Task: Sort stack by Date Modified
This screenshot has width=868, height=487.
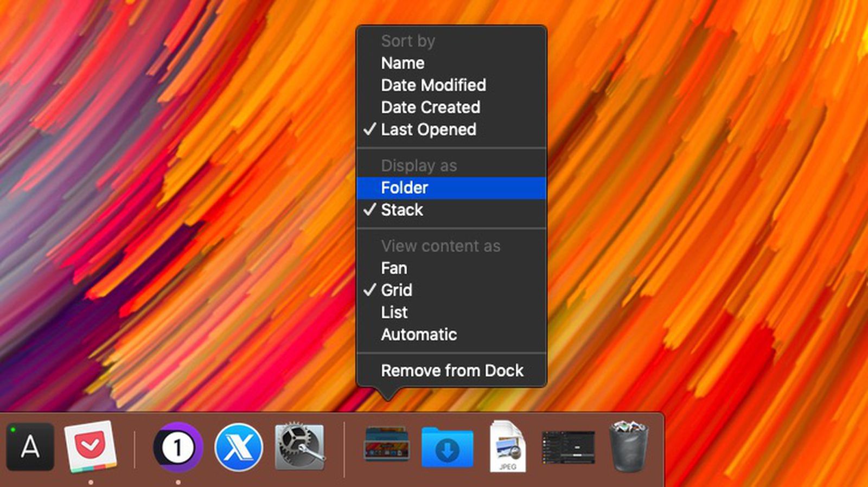Action: [451, 85]
